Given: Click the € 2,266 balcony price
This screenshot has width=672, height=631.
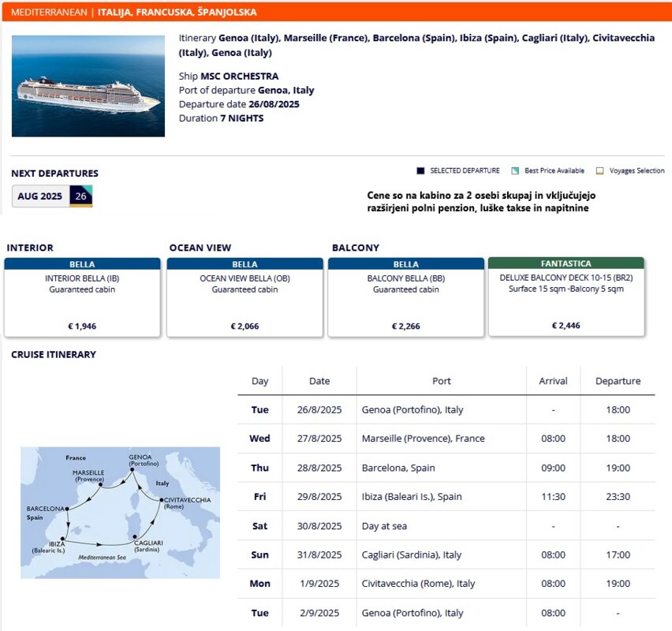Looking at the screenshot, I should pos(406,327).
